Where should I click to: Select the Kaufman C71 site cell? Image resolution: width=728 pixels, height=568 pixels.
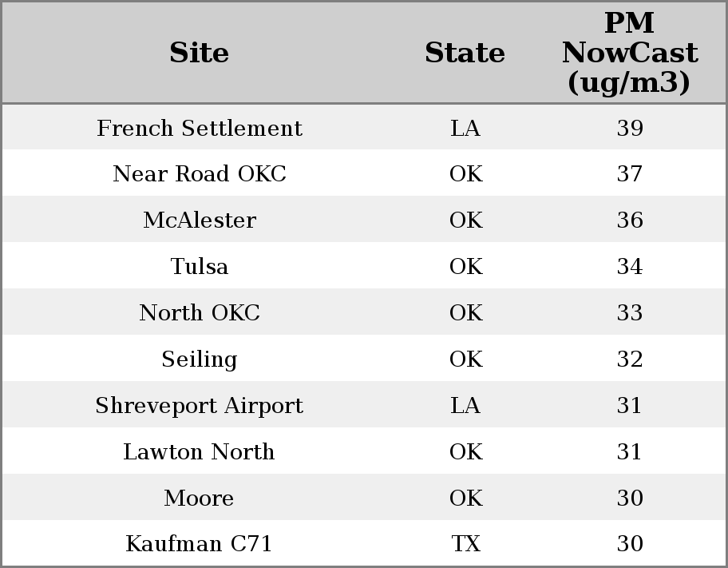[199, 544]
